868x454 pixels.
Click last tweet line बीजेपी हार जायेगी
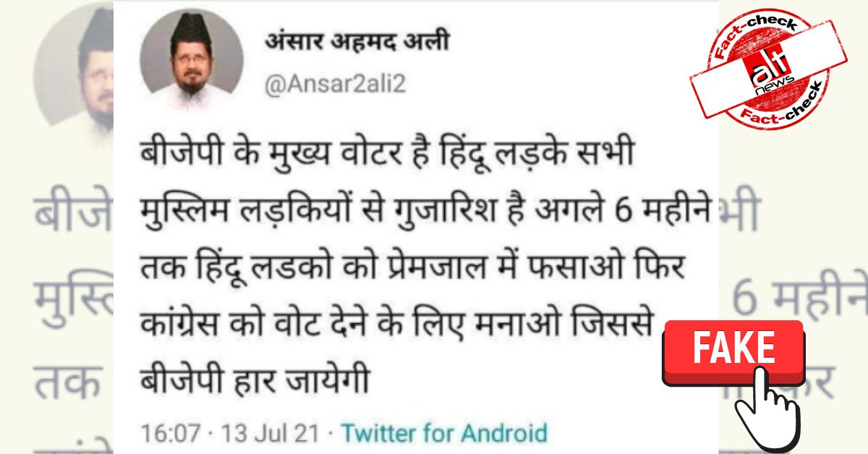pyautogui.click(x=253, y=378)
